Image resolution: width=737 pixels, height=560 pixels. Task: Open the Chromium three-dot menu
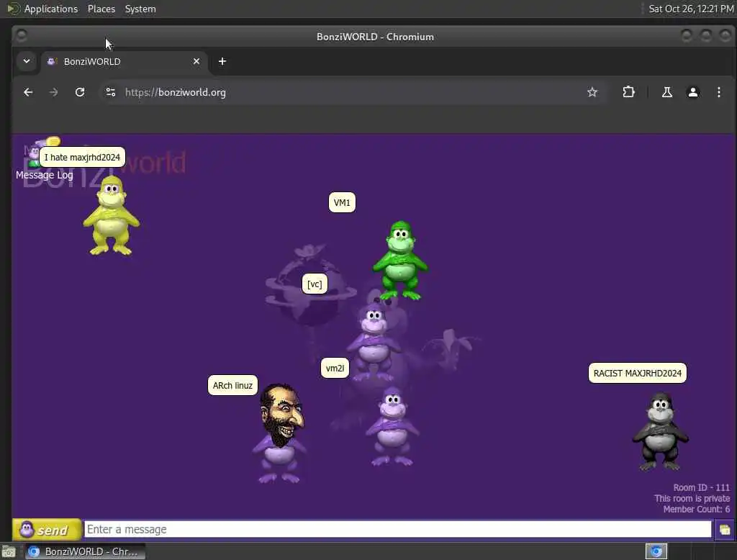click(719, 92)
